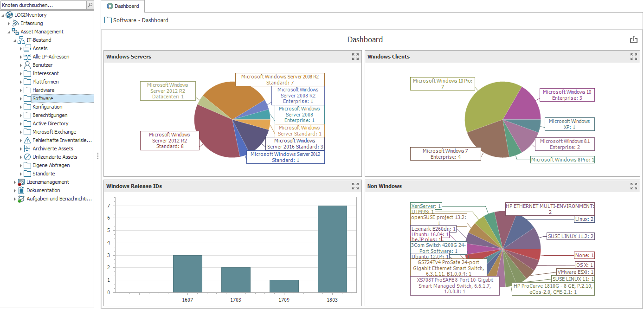Click the 'Server 2016 Standard: 3' label
Image resolution: width=644 pixels, height=310 pixels.
coord(295,144)
